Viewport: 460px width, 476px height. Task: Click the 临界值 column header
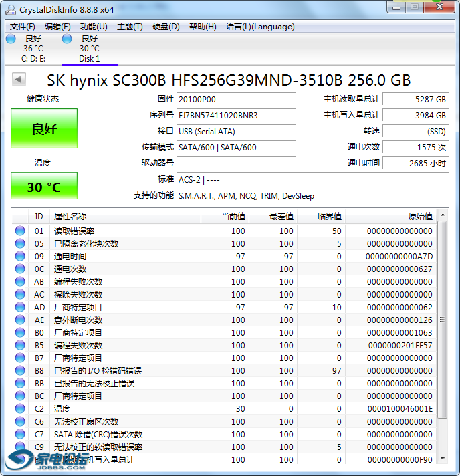coord(321,217)
